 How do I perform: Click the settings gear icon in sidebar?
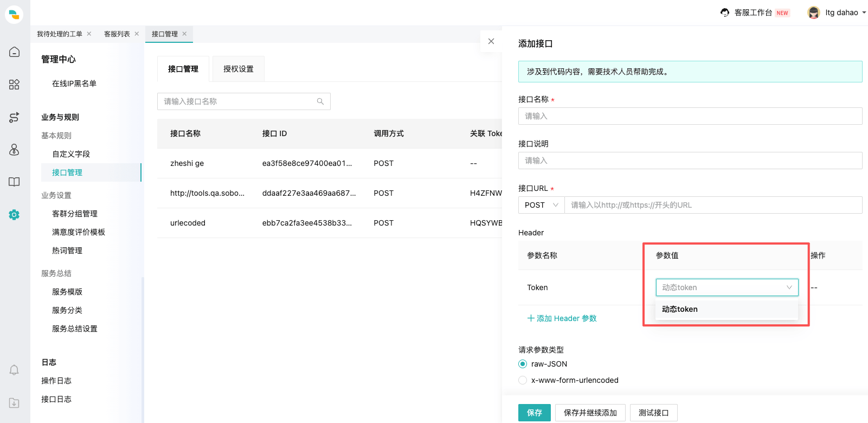coord(15,215)
